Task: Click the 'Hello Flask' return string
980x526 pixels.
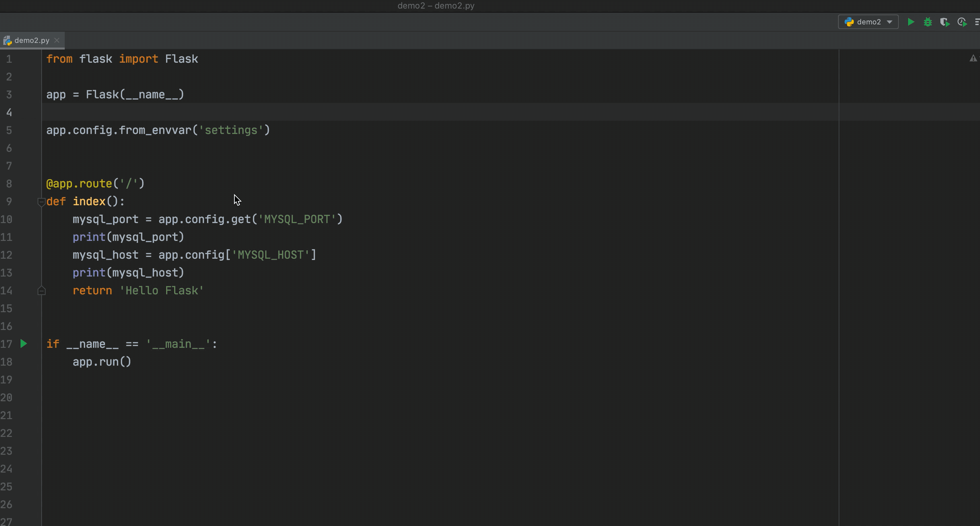Action: 162,291
